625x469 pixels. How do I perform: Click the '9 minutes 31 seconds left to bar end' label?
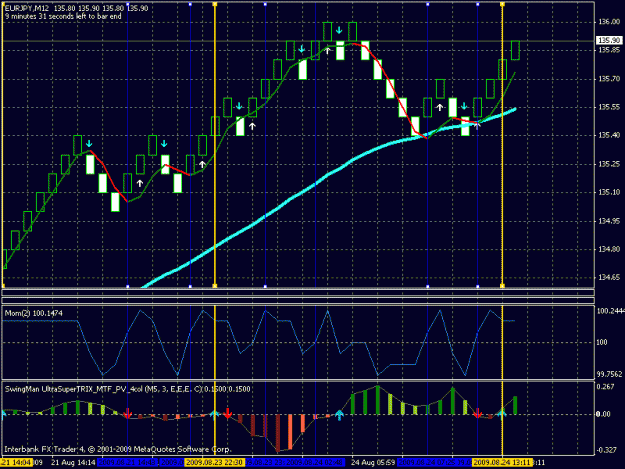click(63, 16)
